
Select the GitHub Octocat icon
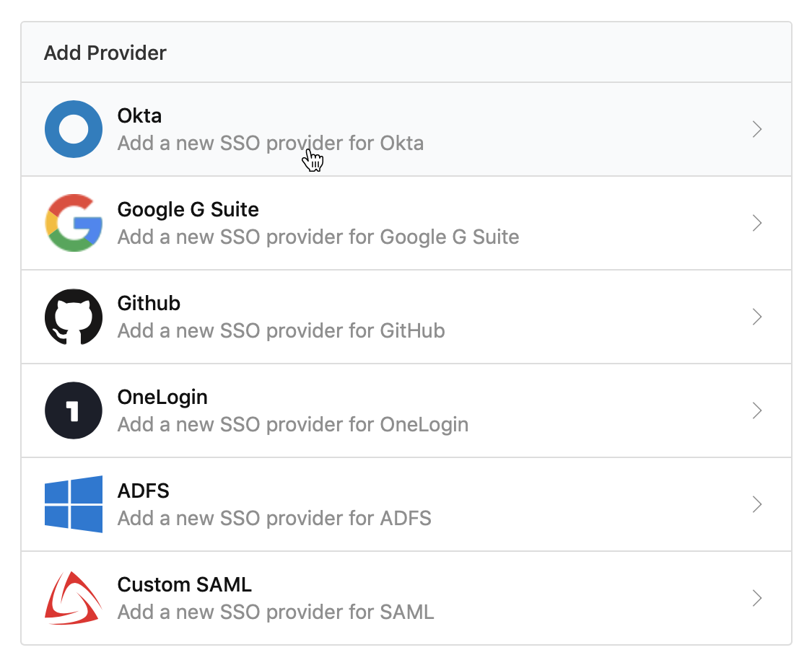(73, 317)
